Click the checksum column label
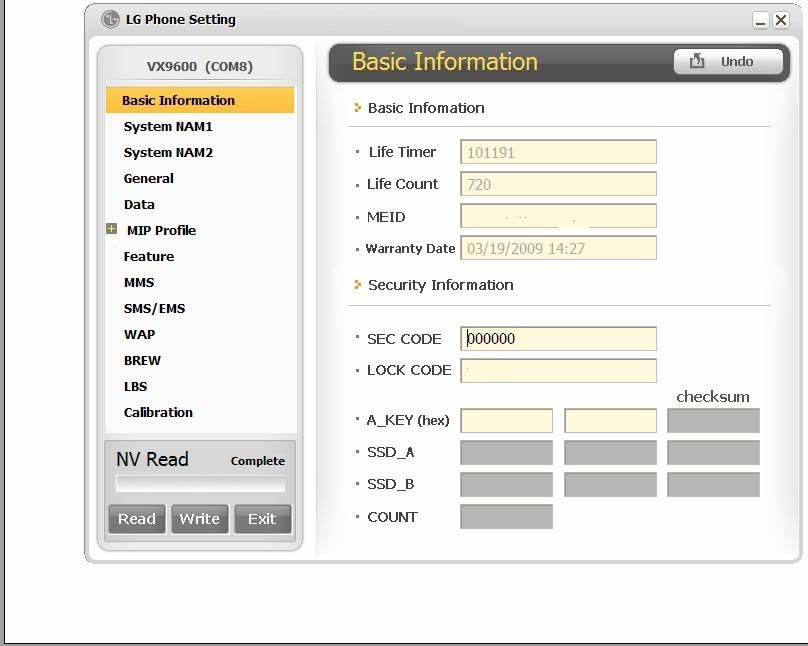This screenshot has width=808, height=646. [x=713, y=397]
